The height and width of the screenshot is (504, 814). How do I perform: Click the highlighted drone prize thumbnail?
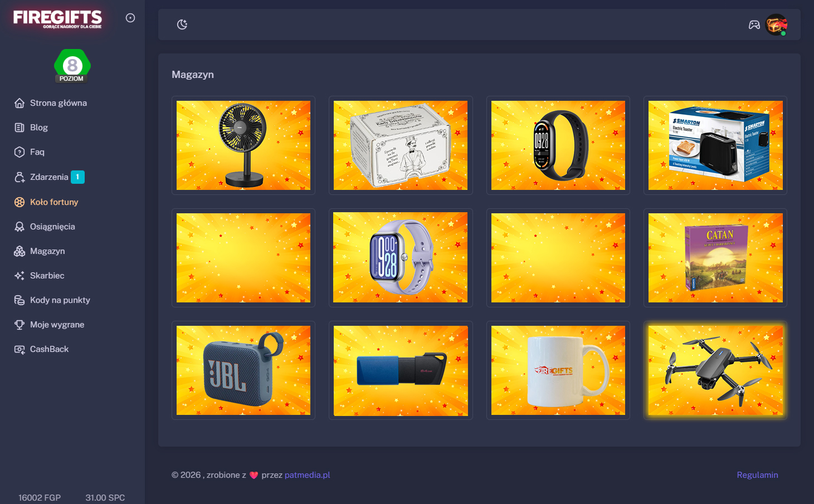(715, 370)
